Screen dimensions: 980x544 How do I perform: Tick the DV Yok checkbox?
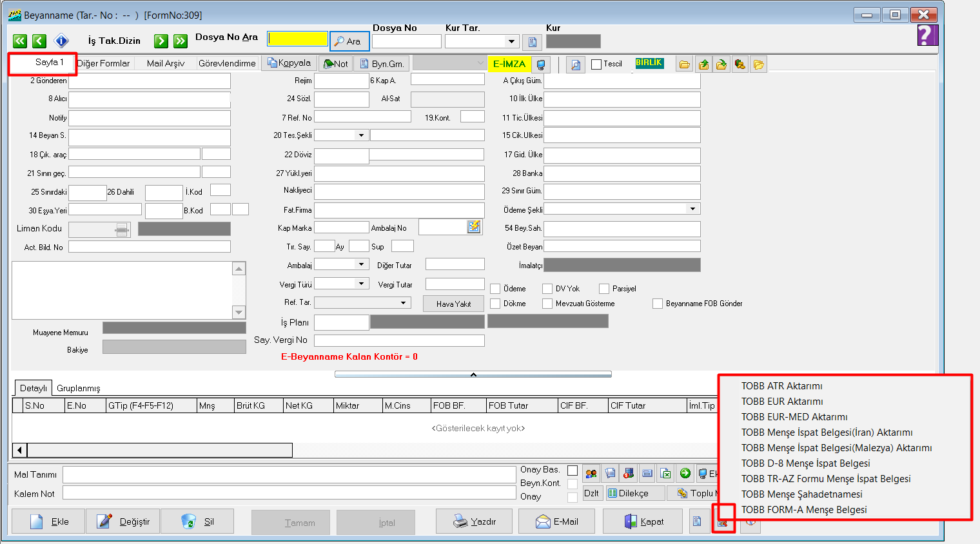[x=547, y=289]
